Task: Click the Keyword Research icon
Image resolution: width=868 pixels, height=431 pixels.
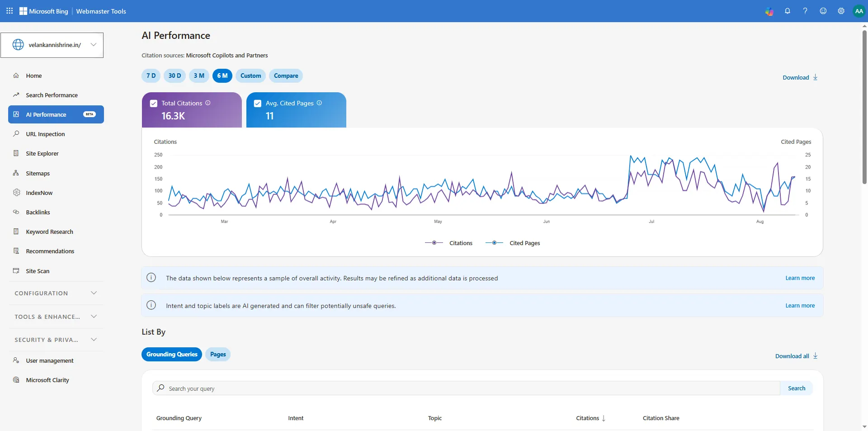Action: [16, 232]
